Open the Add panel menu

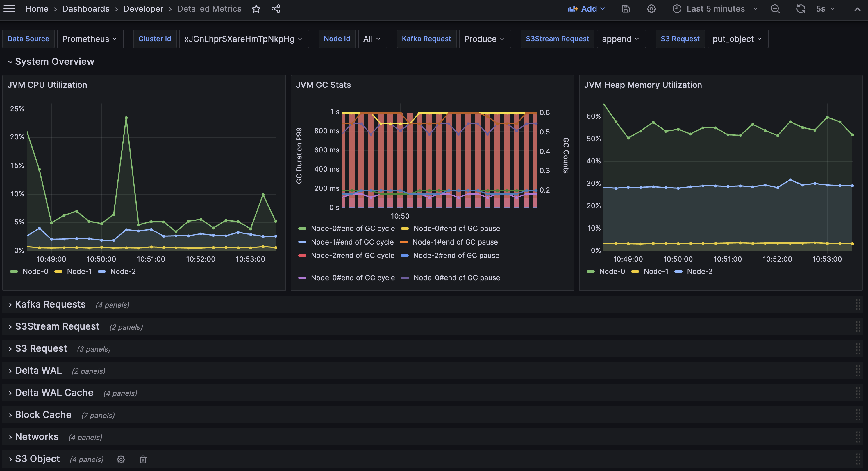[x=586, y=9]
